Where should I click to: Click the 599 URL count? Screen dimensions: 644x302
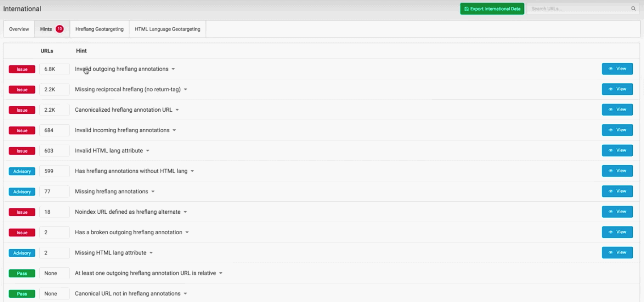click(54, 171)
